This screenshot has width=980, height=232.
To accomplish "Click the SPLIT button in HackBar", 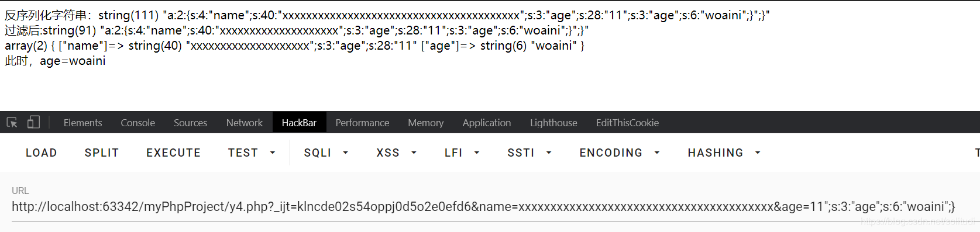I will pos(102,153).
